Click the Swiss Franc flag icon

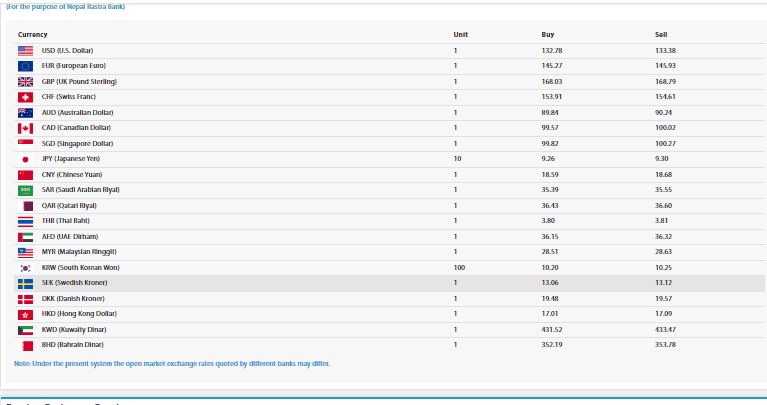[26, 97]
